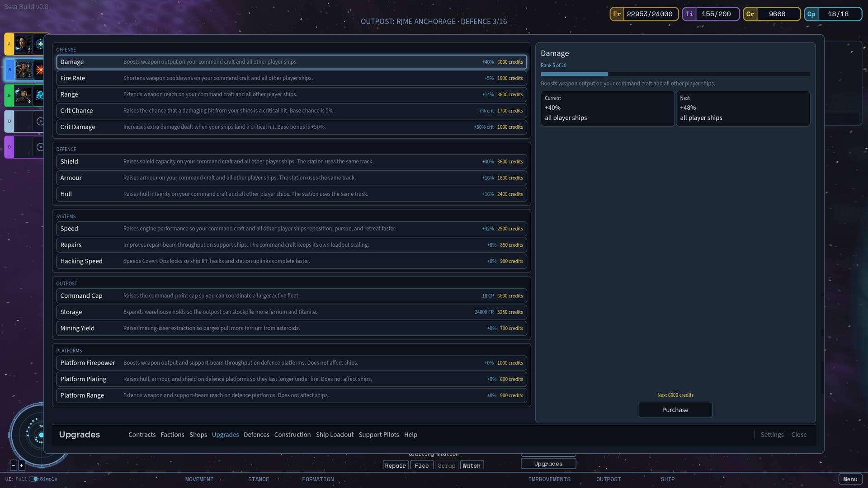Screen dimensions: 868x488
Task: Click the Damage rank progress bar
Action: (x=675, y=74)
